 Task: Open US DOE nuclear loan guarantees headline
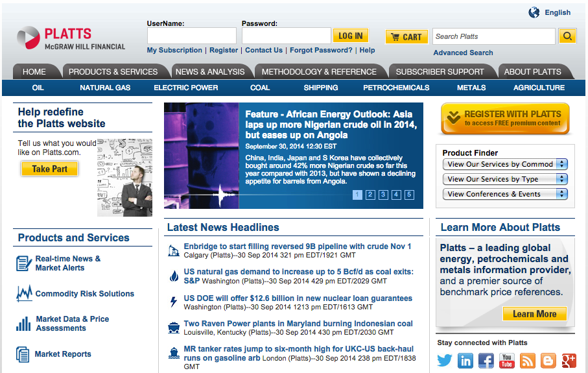click(x=298, y=298)
